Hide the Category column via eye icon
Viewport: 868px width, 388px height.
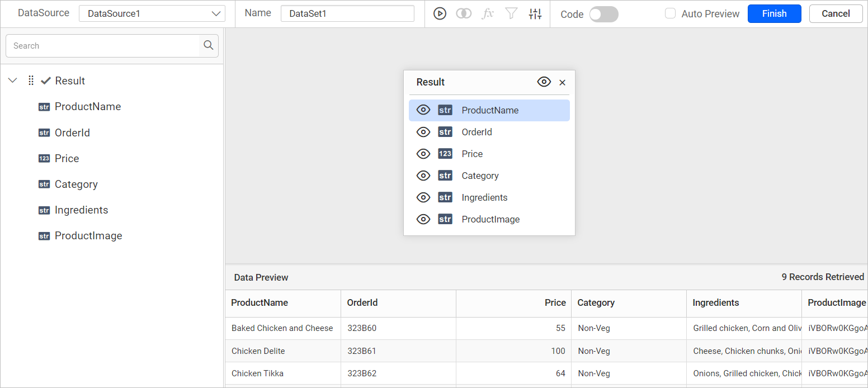click(423, 176)
